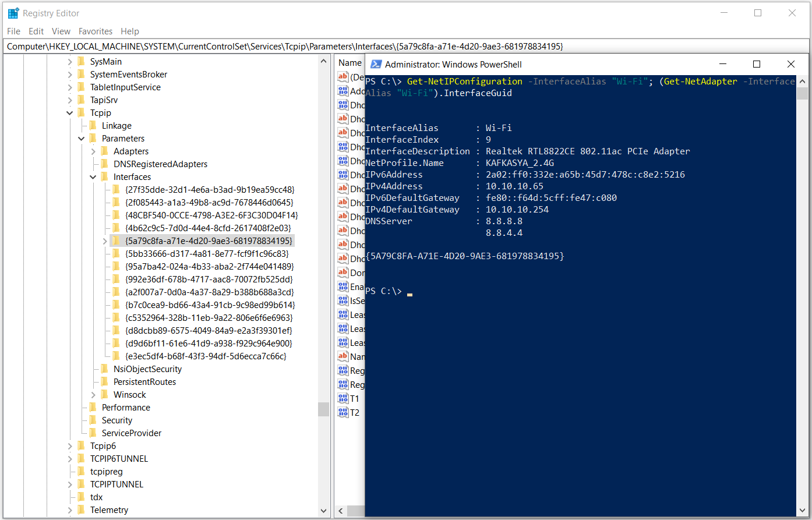Collapse the Tcpip key
Viewport: 812px width, 520px height.
(70, 113)
